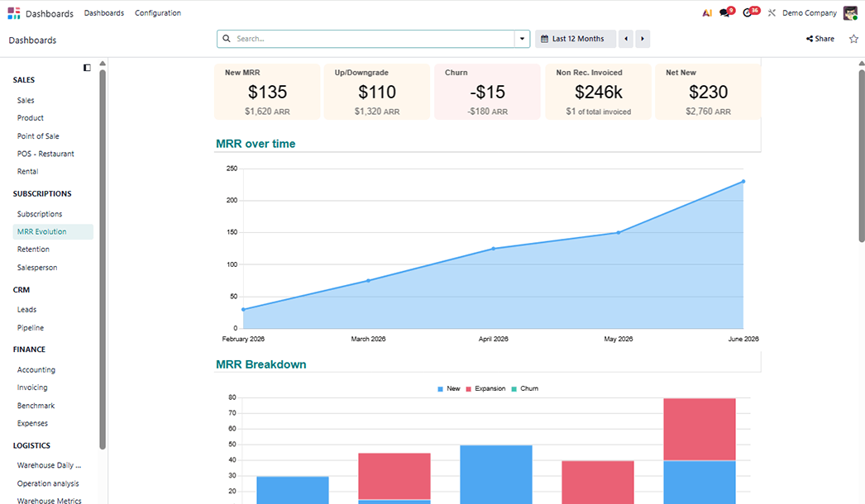Open the Last 12 Months period selector
Image resolution: width=865 pixels, height=504 pixels.
[x=575, y=39]
